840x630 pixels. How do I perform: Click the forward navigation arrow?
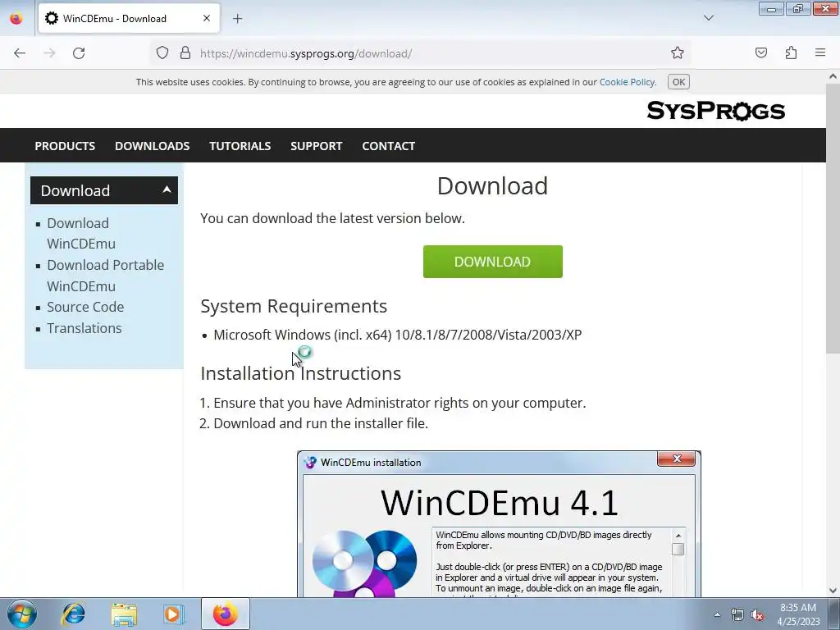[x=49, y=53]
